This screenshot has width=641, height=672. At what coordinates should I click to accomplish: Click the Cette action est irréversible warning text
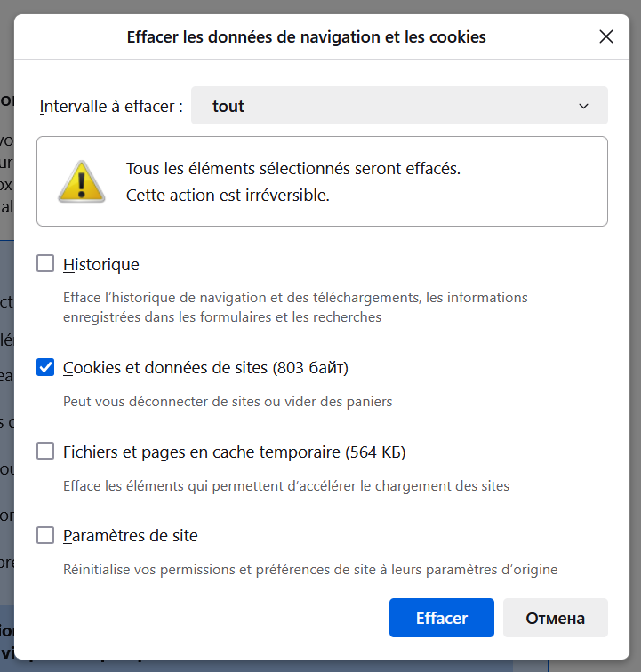[x=228, y=195]
